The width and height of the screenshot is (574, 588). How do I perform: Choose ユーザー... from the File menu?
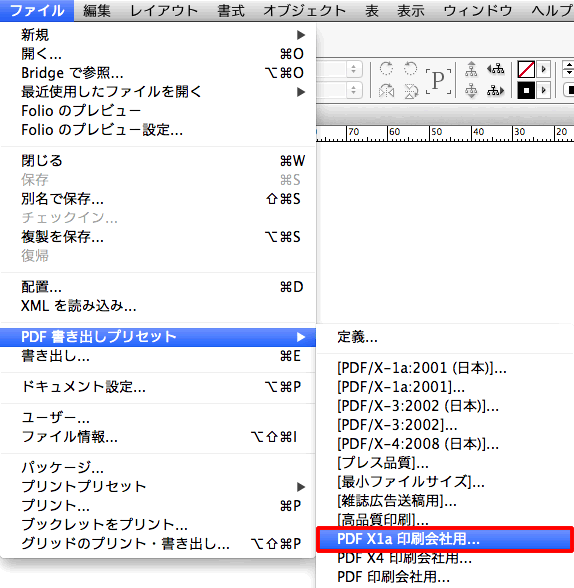pyautogui.click(x=158, y=418)
